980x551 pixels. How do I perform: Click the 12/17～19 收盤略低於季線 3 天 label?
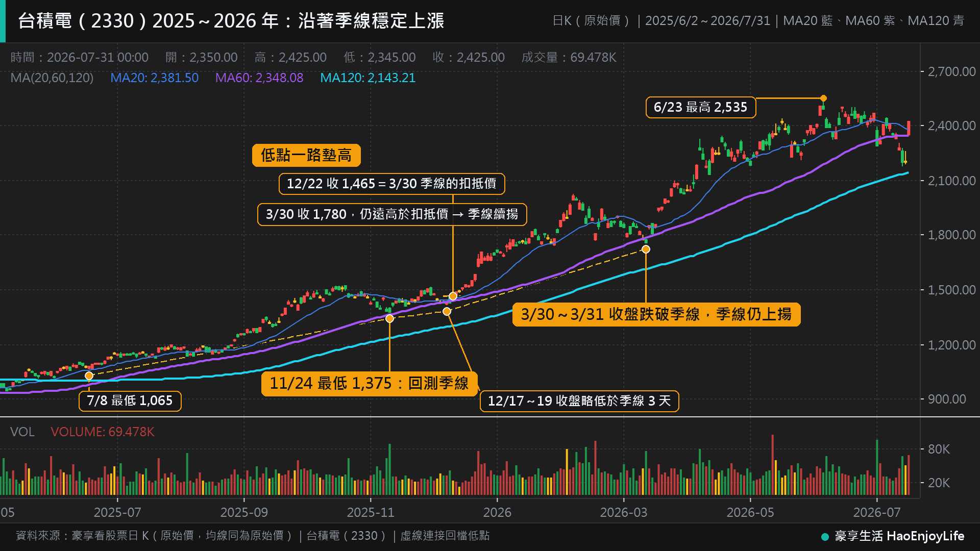pyautogui.click(x=579, y=401)
